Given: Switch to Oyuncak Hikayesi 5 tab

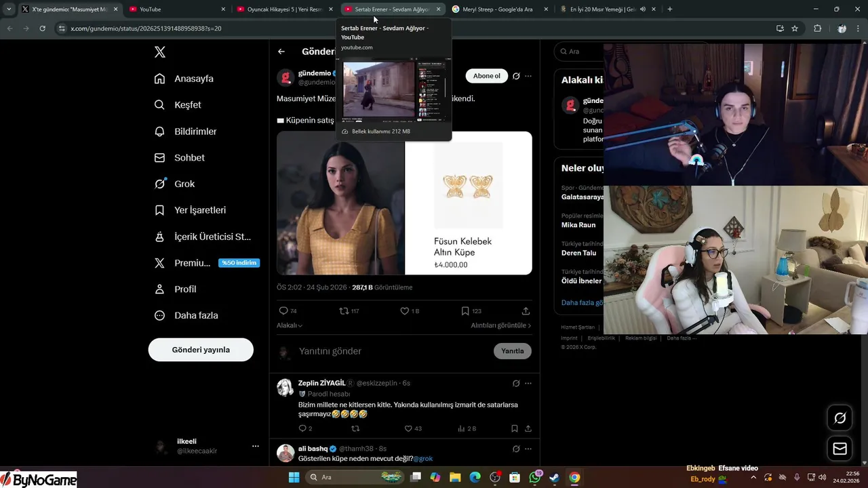Looking at the screenshot, I should pyautogui.click(x=285, y=9).
